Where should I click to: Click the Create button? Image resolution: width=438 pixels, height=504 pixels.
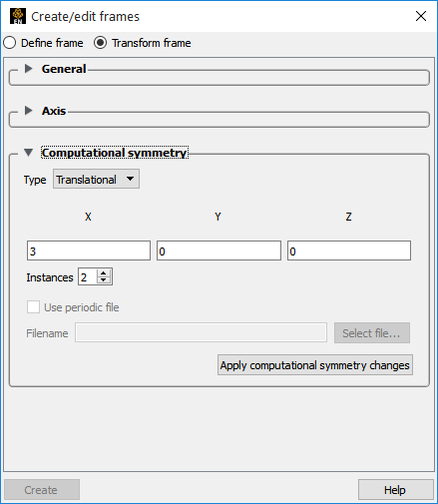(x=42, y=490)
